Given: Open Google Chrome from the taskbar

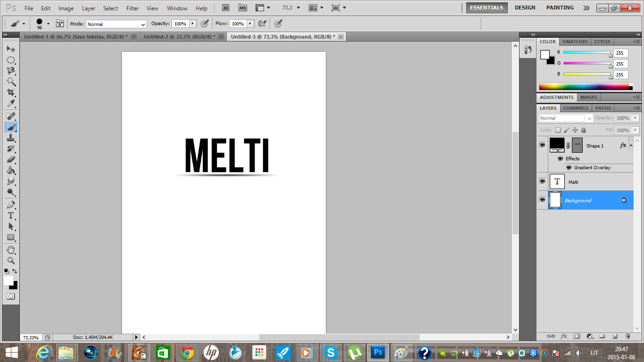Looking at the screenshot, I should 187,352.
